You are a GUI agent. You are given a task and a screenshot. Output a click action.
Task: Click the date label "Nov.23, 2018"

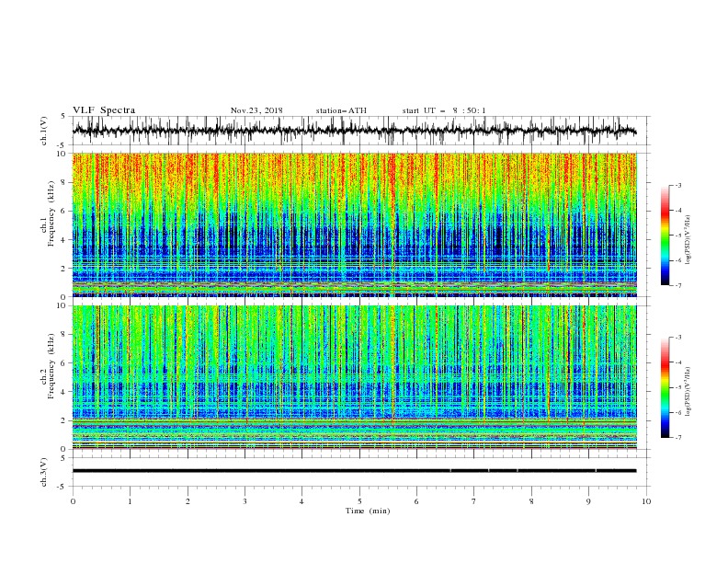coord(256,110)
